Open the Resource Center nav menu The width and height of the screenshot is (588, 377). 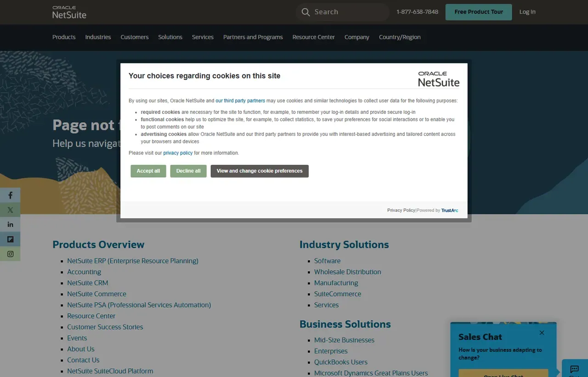[x=314, y=37]
